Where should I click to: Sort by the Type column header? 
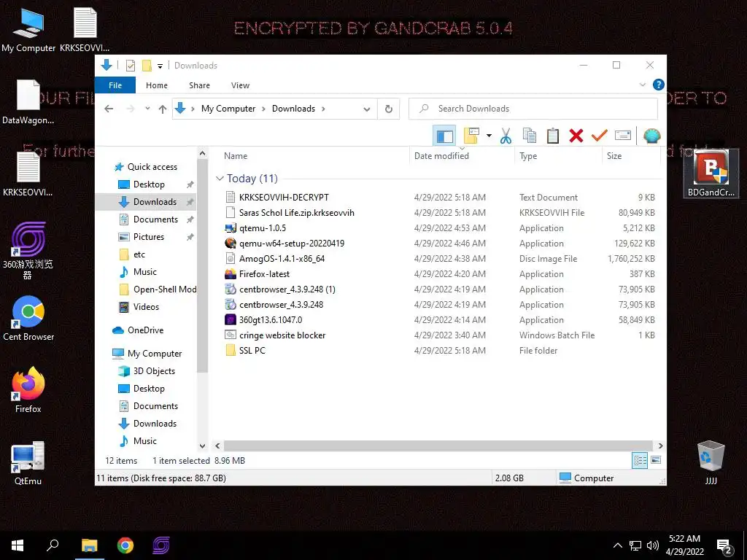(558, 156)
